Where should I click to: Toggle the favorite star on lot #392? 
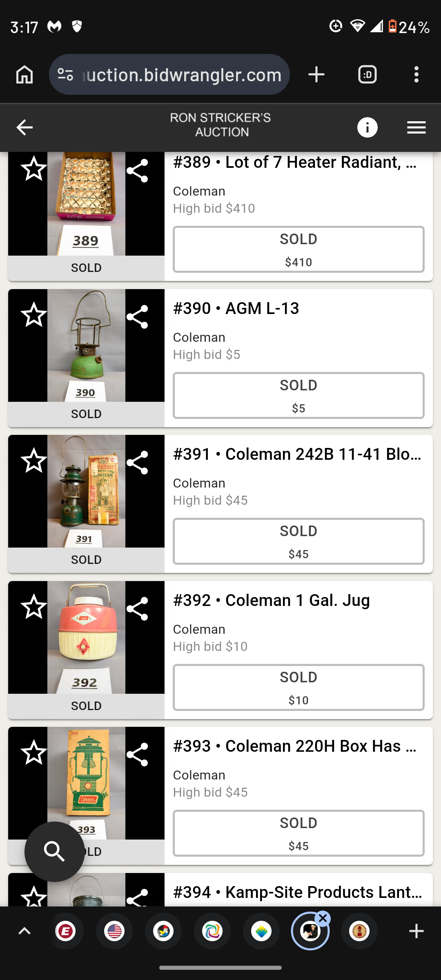[34, 607]
